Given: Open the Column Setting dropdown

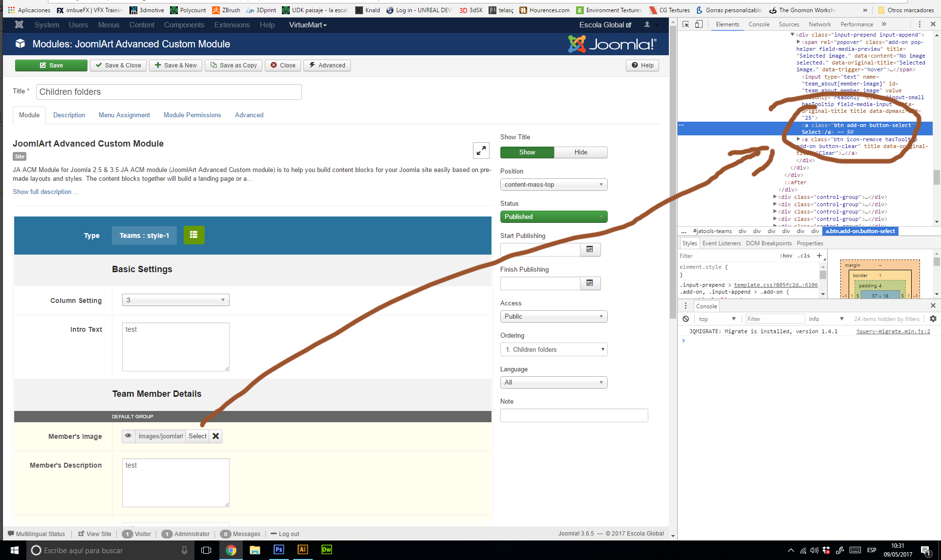Looking at the screenshot, I should (x=175, y=300).
